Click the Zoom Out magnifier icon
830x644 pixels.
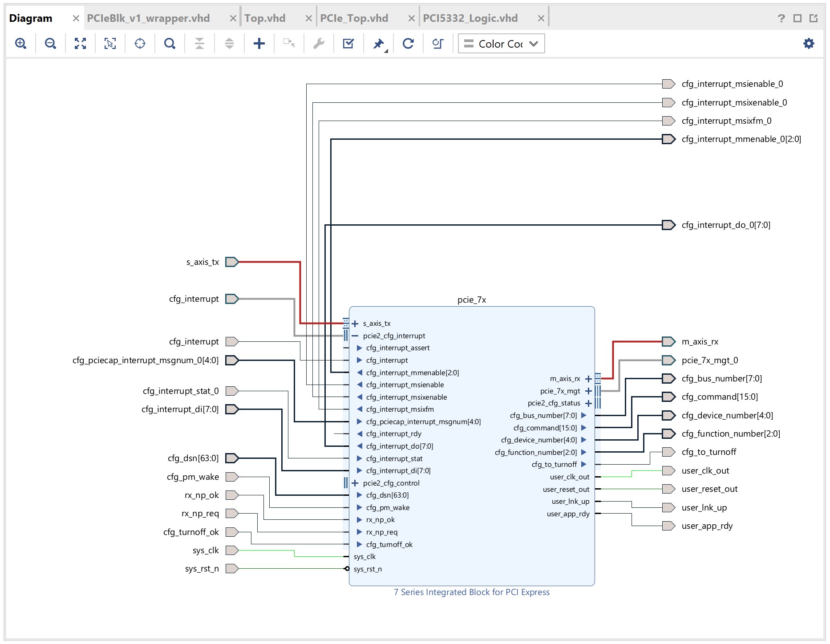pos(50,44)
